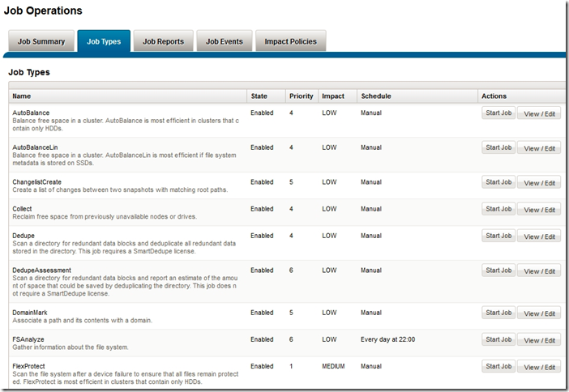Start the DomainMark job
Screen dimensions: 569x392
[498, 313]
